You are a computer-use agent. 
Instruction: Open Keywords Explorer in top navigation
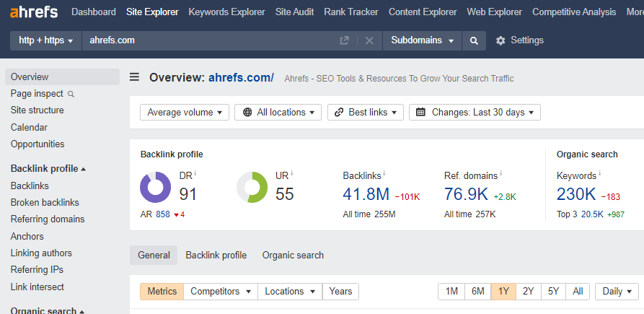click(226, 12)
